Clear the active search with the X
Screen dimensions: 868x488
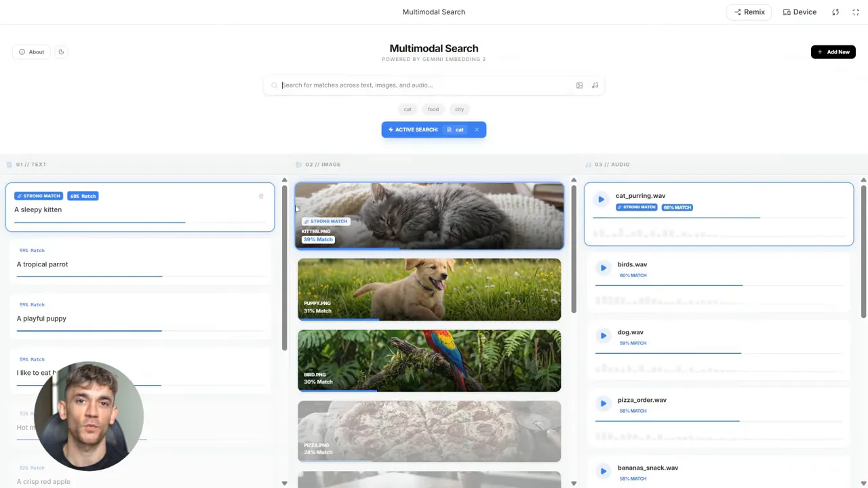(477, 129)
